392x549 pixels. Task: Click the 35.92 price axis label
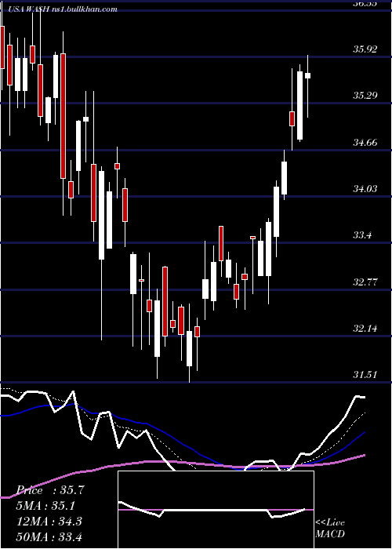(365, 49)
